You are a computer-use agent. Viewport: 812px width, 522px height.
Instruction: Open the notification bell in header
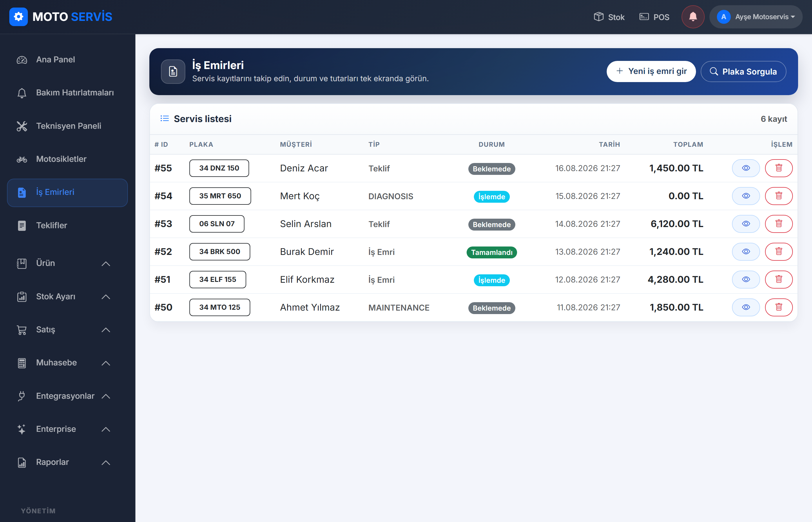pyautogui.click(x=693, y=17)
